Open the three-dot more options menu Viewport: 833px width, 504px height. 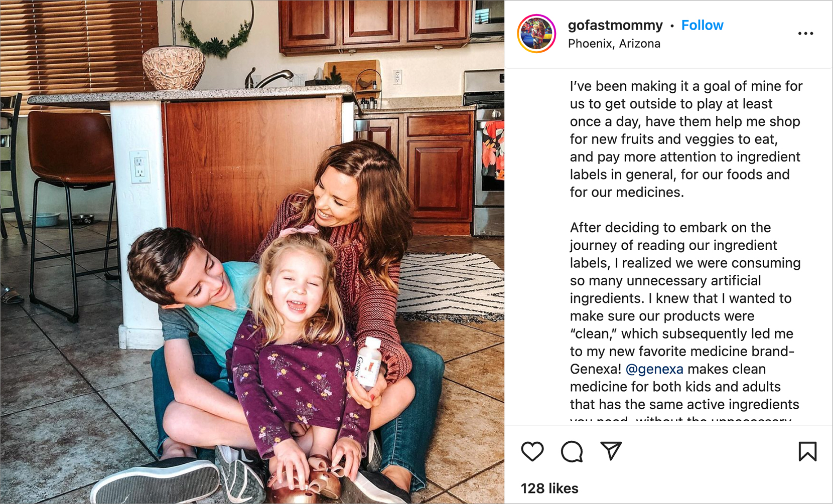tap(805, 34)
